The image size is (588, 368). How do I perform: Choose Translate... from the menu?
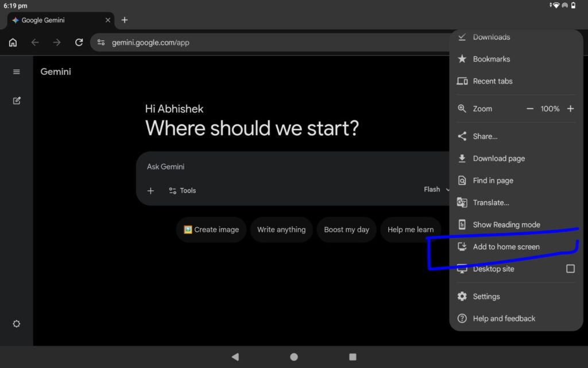(516, 203)
